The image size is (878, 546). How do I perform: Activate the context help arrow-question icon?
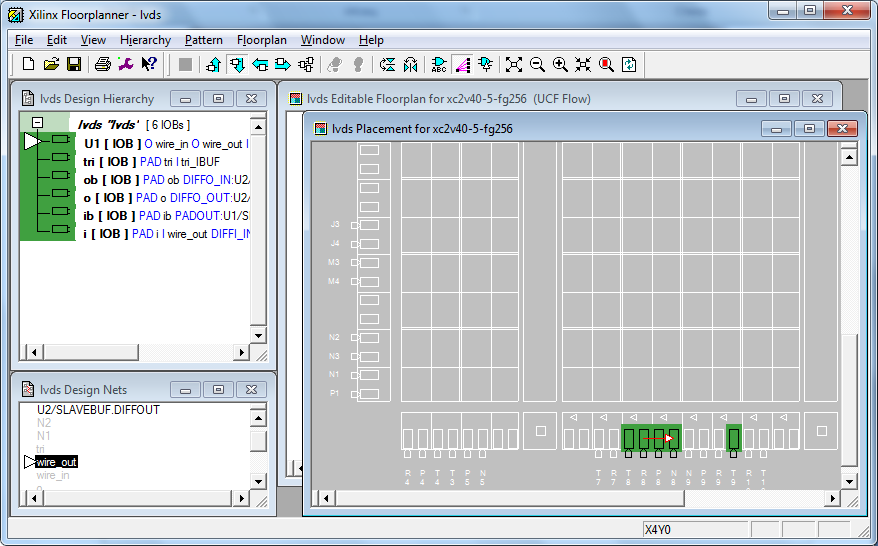(149, 64)
